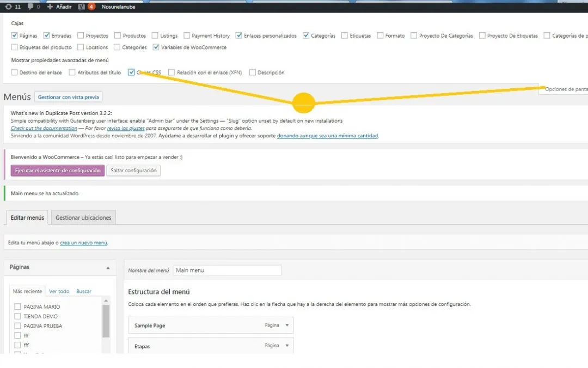Follow the crea un nuevo menú link
This screenshot has height=368, width=588.
pos(83,243)
